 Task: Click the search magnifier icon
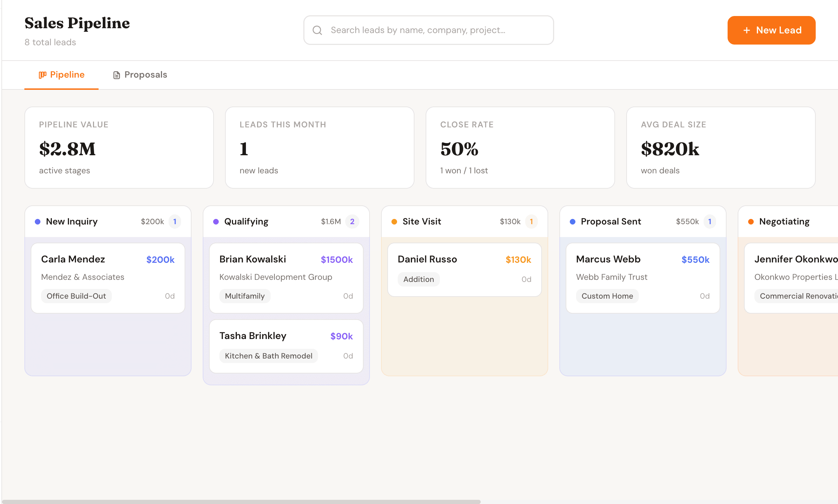tap(317, 30)
